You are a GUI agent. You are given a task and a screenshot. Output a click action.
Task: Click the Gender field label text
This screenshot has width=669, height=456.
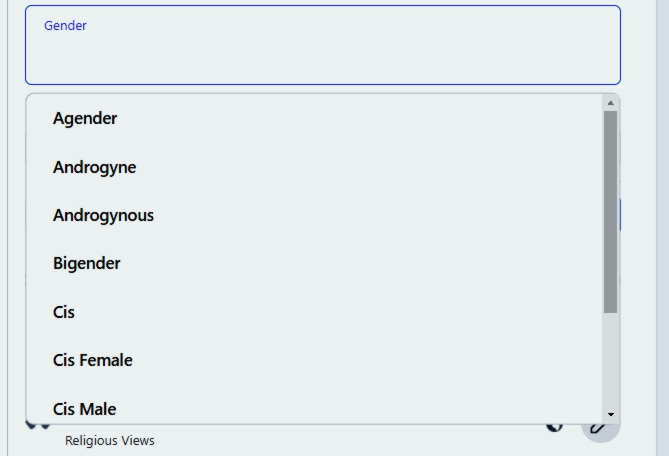[65, 26]
